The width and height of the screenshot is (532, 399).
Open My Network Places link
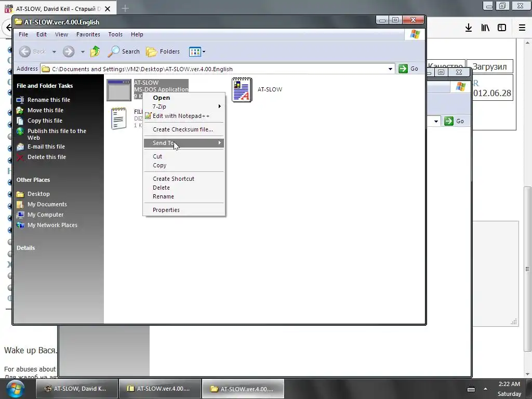(52, 225)
